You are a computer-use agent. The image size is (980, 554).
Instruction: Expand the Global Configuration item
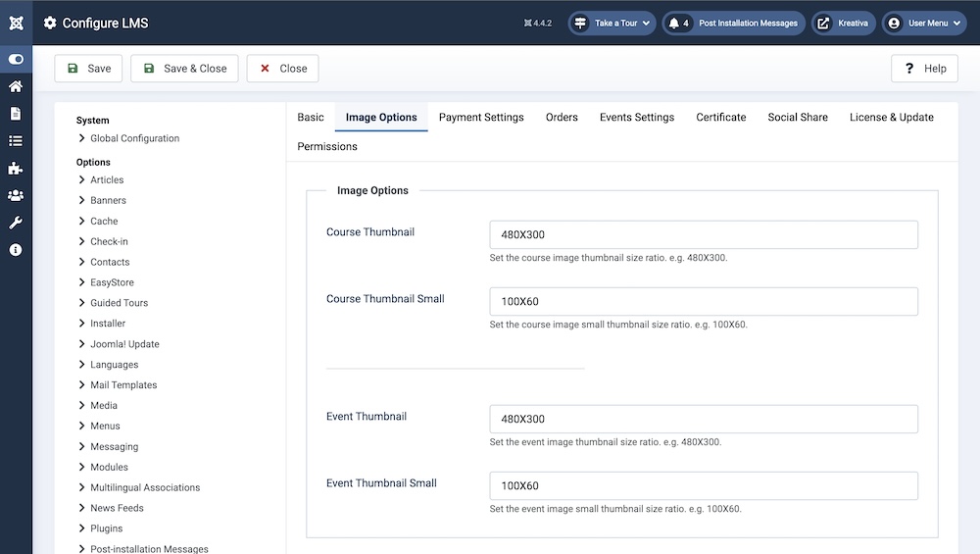click(134, 138)
